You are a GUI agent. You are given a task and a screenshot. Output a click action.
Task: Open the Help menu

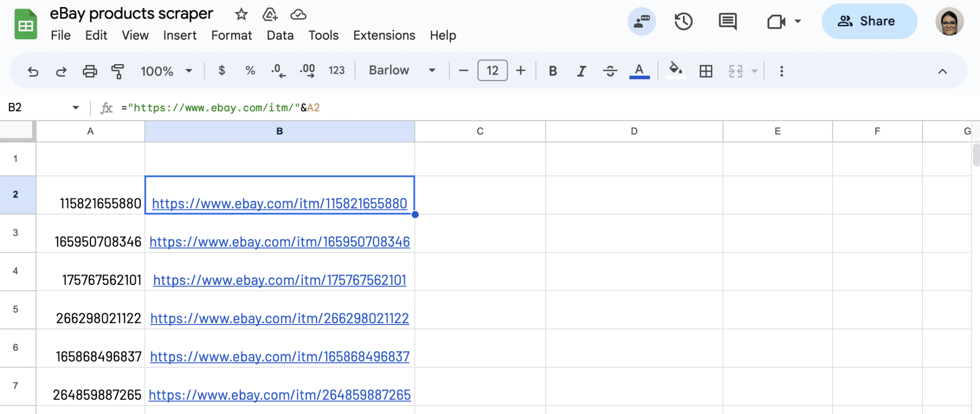[x=443, y=35]
